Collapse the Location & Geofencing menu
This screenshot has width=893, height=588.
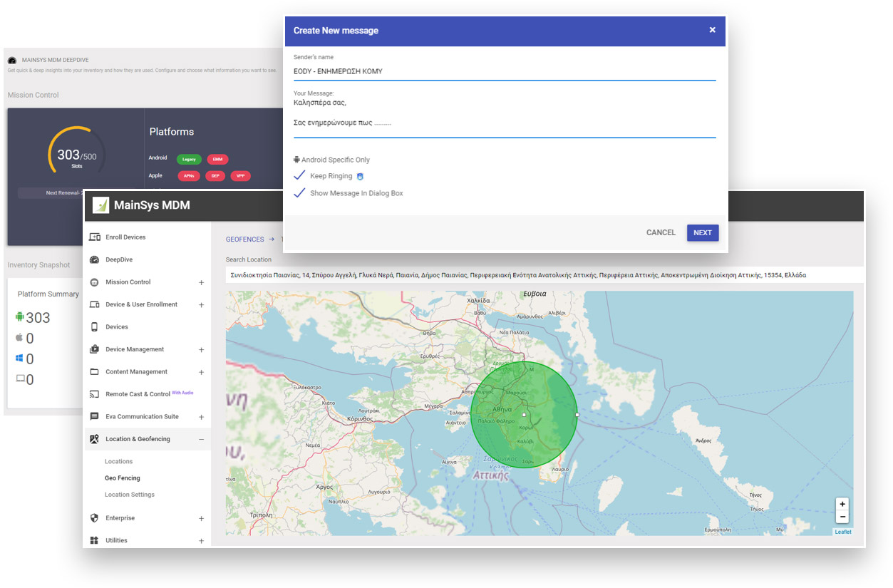click(201, 440)
